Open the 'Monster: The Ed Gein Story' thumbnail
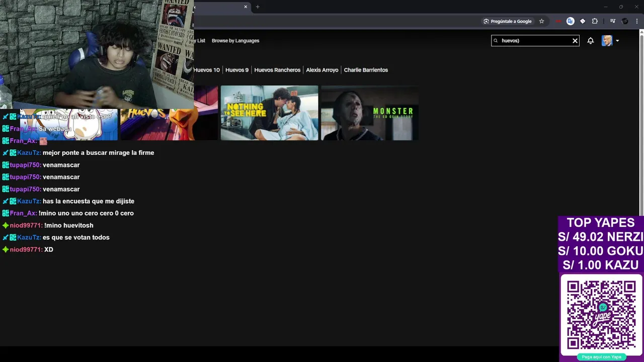 click(370, 113)
